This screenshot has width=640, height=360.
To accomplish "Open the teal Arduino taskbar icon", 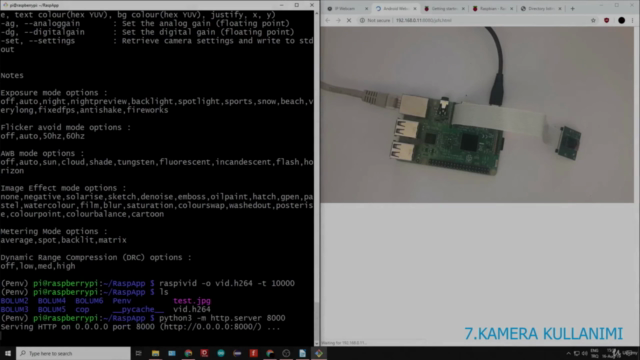I will [221, 353].
